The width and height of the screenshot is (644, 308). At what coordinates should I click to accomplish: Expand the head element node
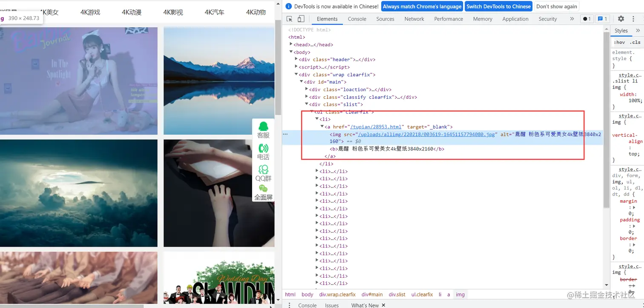[x=291, y=44]
